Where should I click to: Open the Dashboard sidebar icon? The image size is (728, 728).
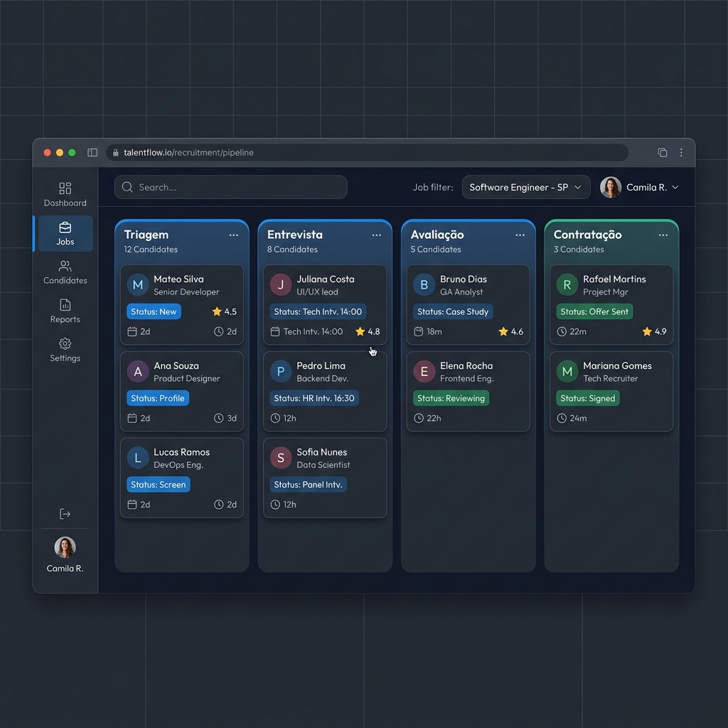pos(65,188)
